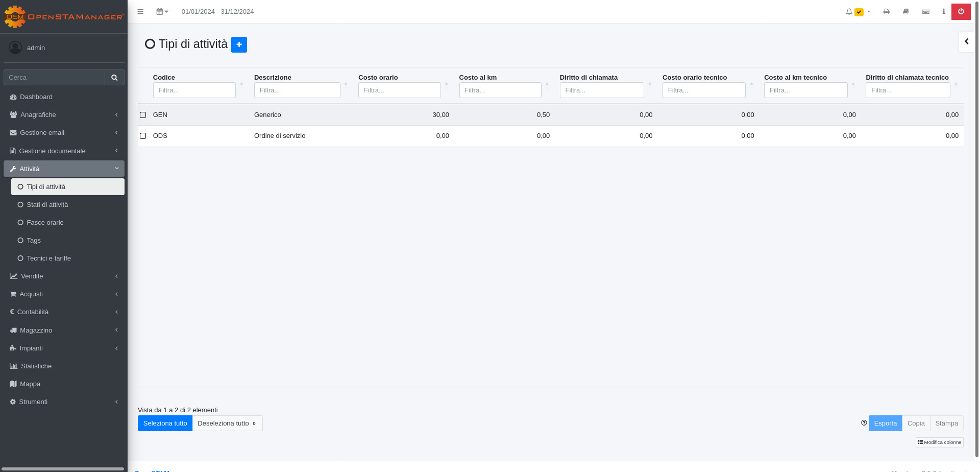The width and height of the screenshot is (980, 472).
Task: Toggle the hamburger sidebar menu icon
Action: tap(140, 12)
